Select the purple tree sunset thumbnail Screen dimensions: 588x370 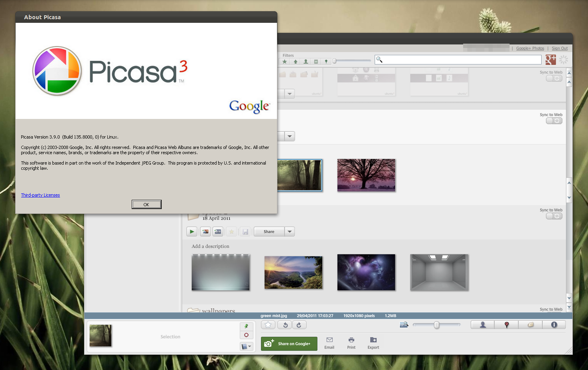366,175
